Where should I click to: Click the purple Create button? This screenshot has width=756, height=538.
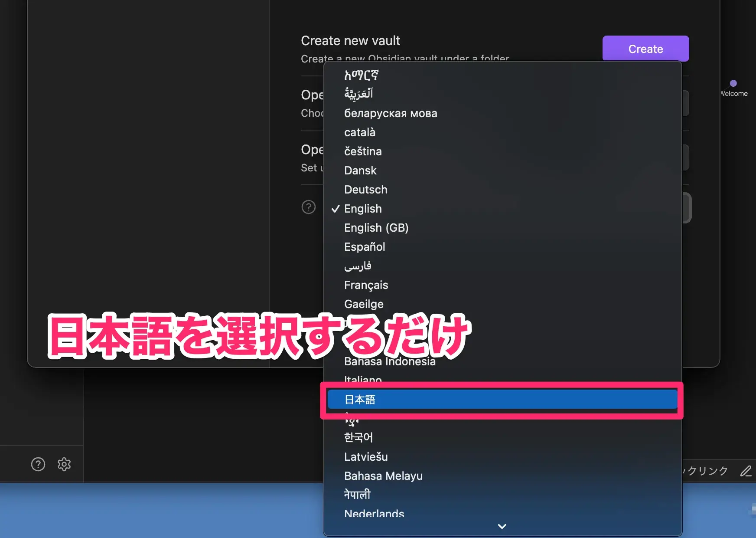point(645,49)
